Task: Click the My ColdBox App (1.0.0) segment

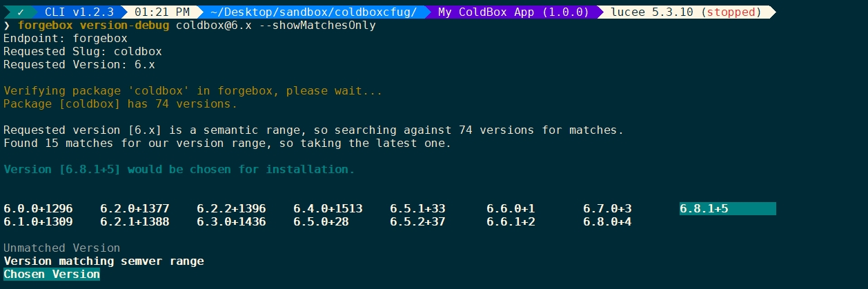Action: [x=513, y=12]
